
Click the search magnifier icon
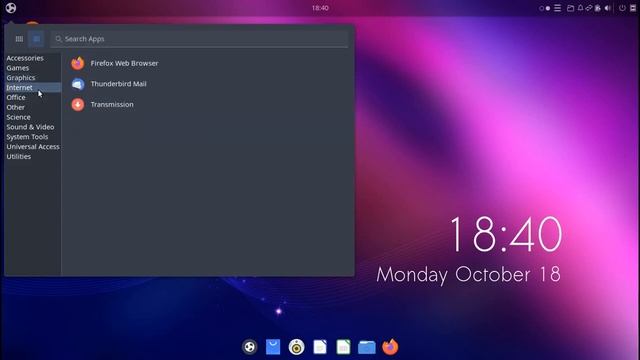(x=58, y=39)
